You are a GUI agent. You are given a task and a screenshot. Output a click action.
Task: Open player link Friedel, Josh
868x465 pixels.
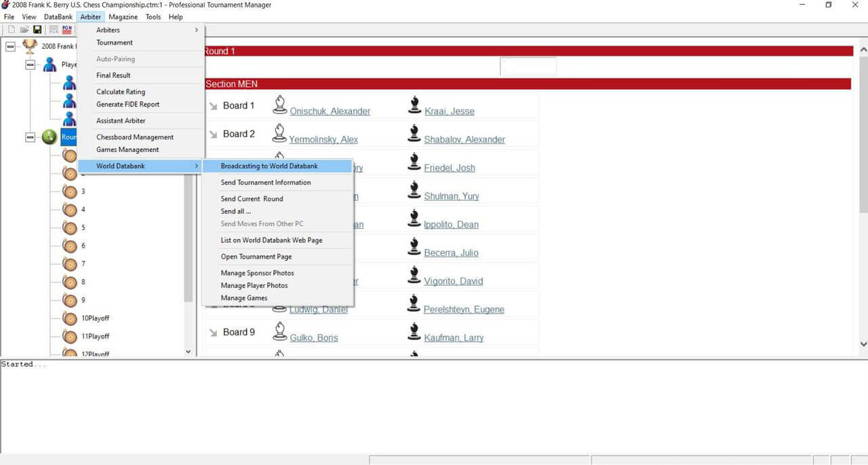(450, 168)
